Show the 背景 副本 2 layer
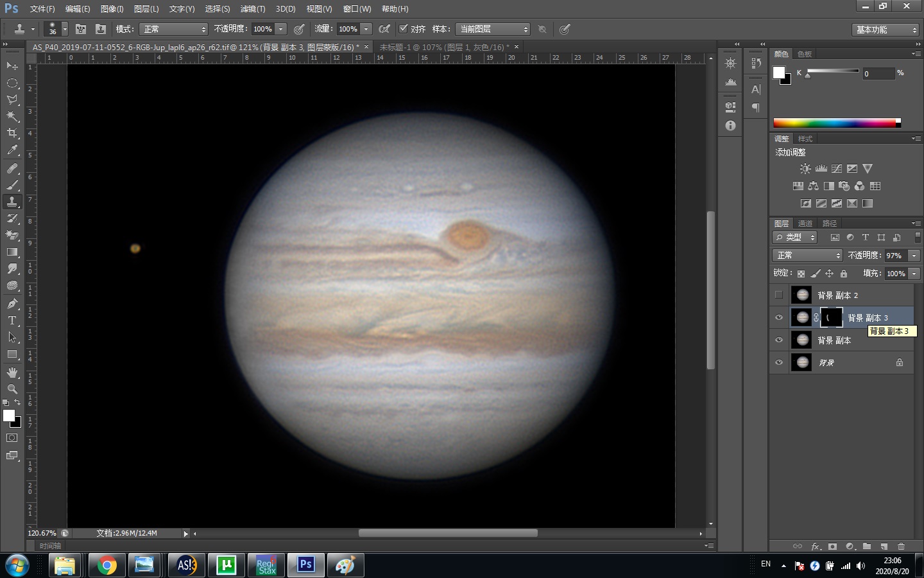 tap(779, 295)
